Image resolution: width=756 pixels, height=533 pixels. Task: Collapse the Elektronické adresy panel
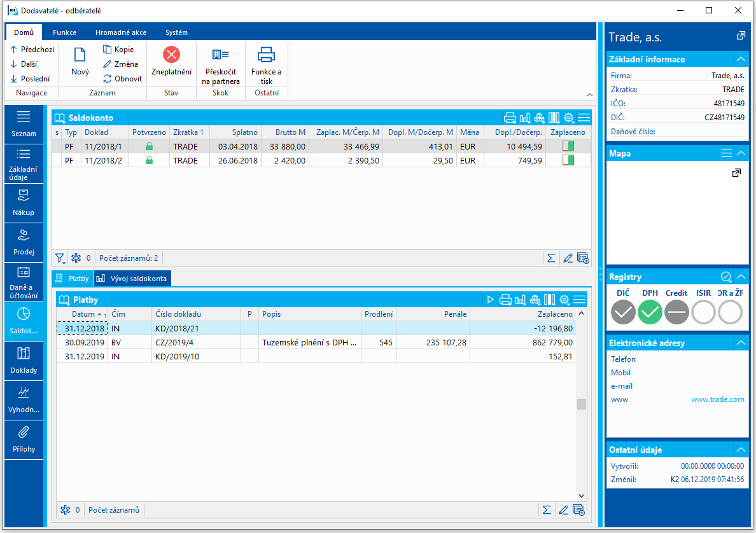(x=740, y=343)
